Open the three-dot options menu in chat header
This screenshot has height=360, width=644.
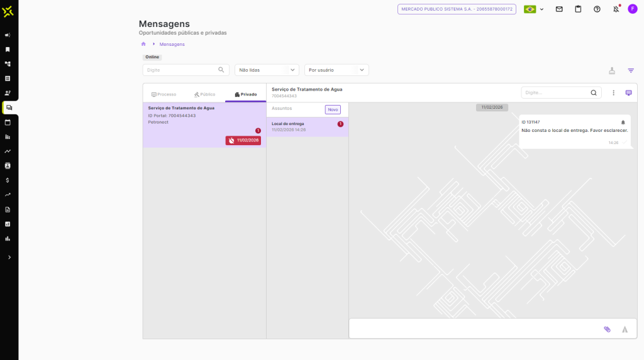(614, 93)
